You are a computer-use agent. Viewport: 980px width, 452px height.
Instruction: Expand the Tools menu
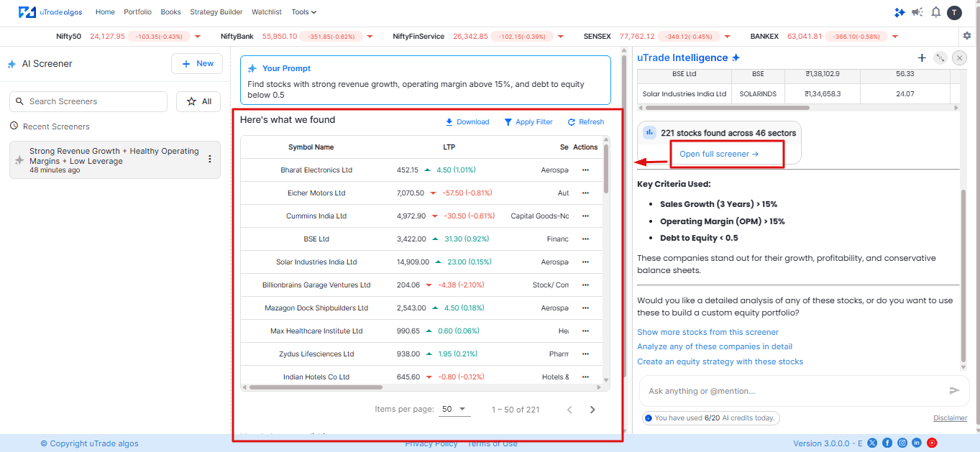[x=304, y=12]
